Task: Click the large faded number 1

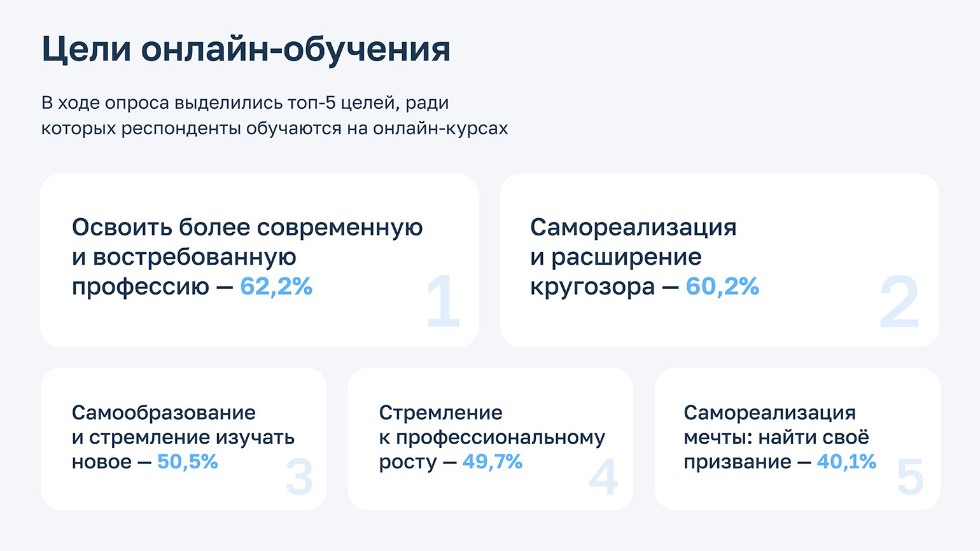Action: pos(443,302)
